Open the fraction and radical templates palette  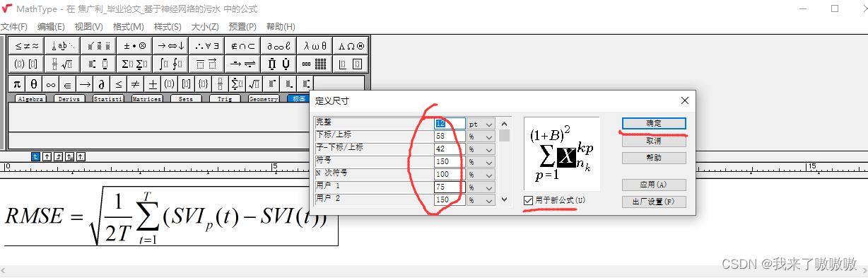[61, 64]
